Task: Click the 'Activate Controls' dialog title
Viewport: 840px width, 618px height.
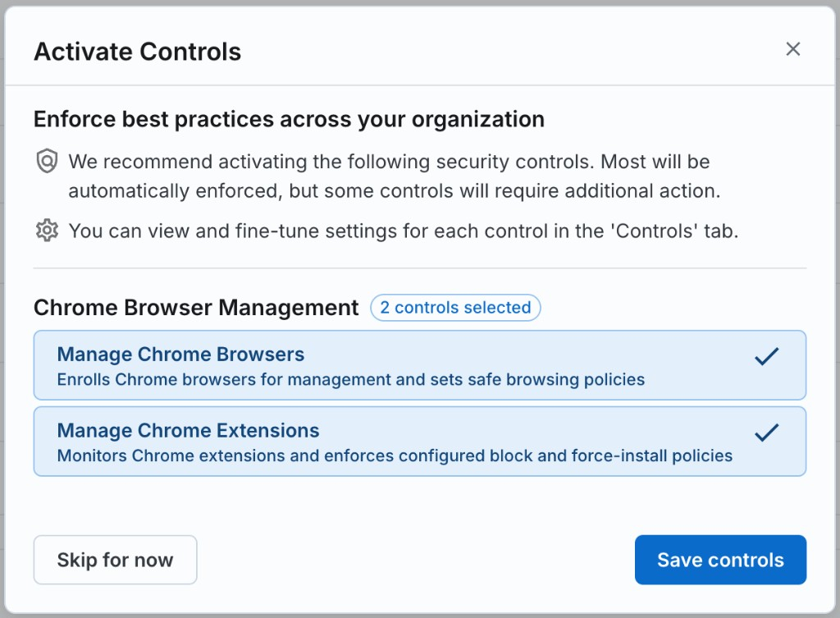Action: (138, 52)
